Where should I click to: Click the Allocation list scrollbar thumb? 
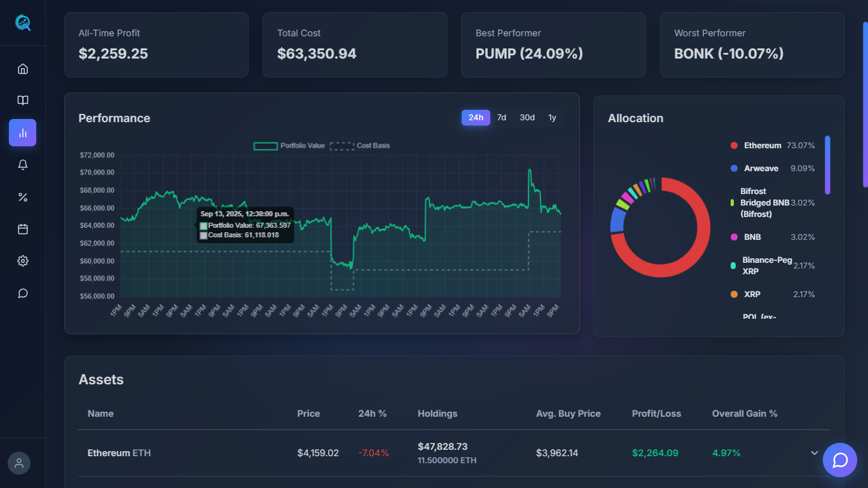click(x=827, y=165)
